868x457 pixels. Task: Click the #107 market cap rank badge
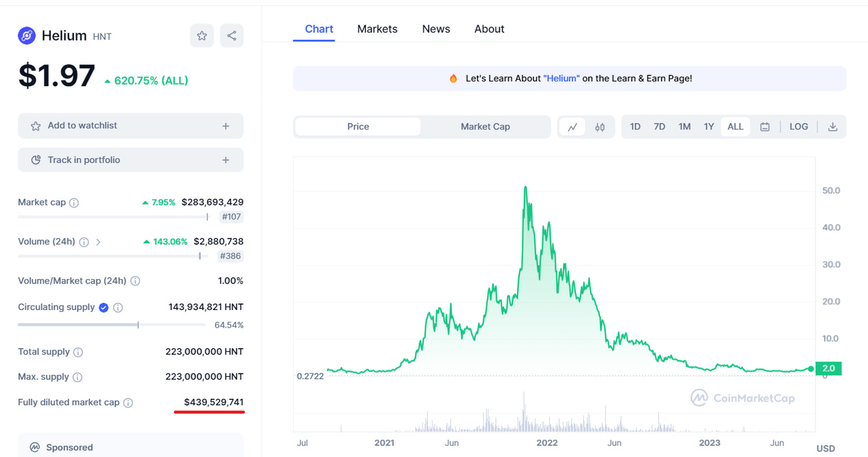[231, 217]
